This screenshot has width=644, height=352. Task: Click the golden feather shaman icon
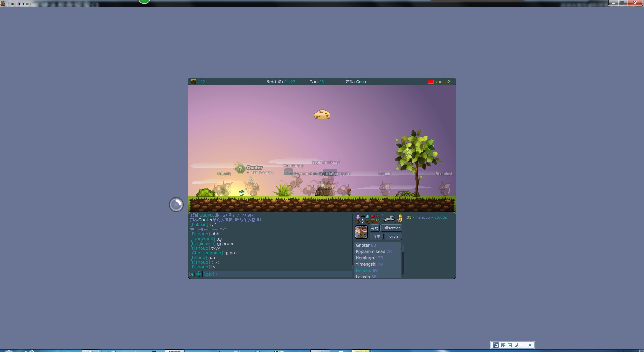(x=400, y=218)
